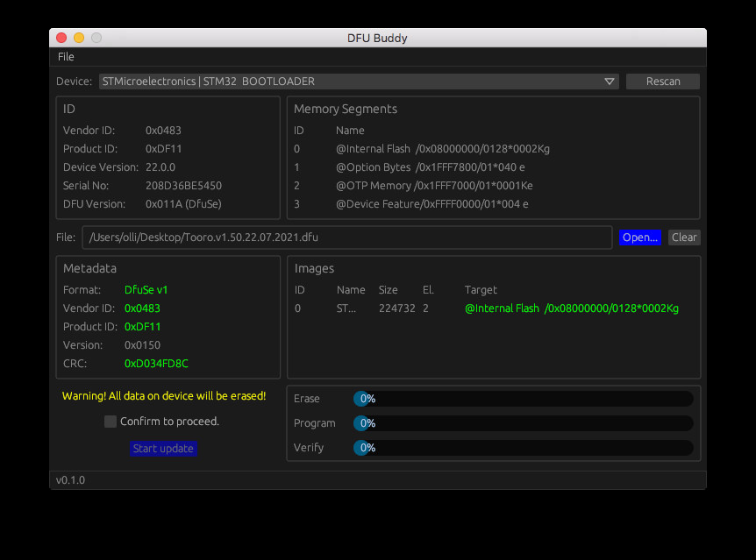Screen dimensions: 756x560
Task: Select the Option Bytes memory segment row
Action: (x=430, y=167)
